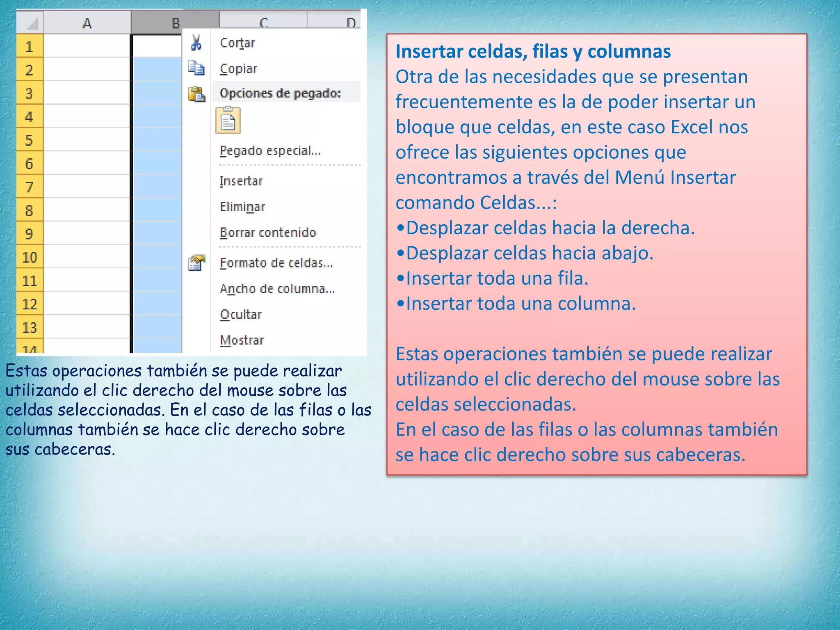The height and width of the screenshot is (630, 840).
Task: Click the Copy pages icon
Action: point(196,68)
